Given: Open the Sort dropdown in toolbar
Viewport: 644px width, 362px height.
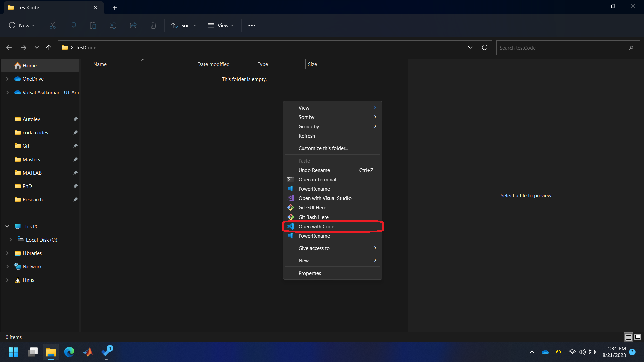Looking at the screenshot, I should point(184,25).
